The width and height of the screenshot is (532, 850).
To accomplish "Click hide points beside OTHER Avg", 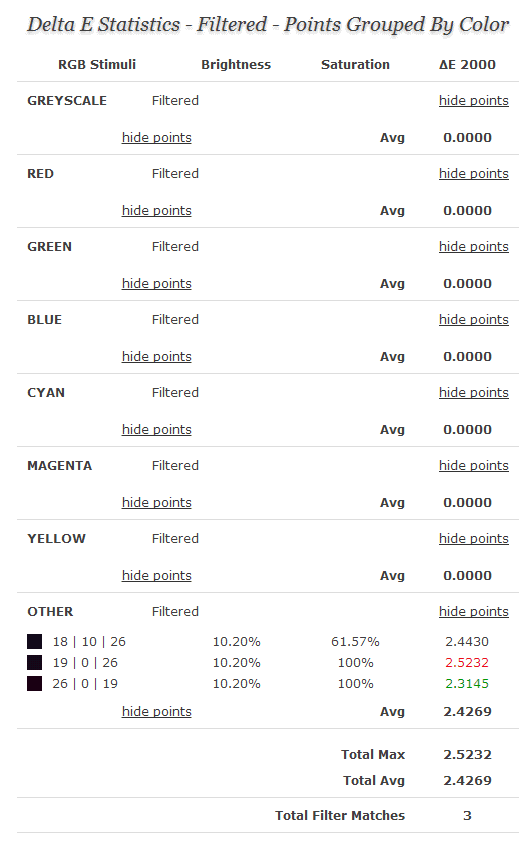I will coord(157,712).
